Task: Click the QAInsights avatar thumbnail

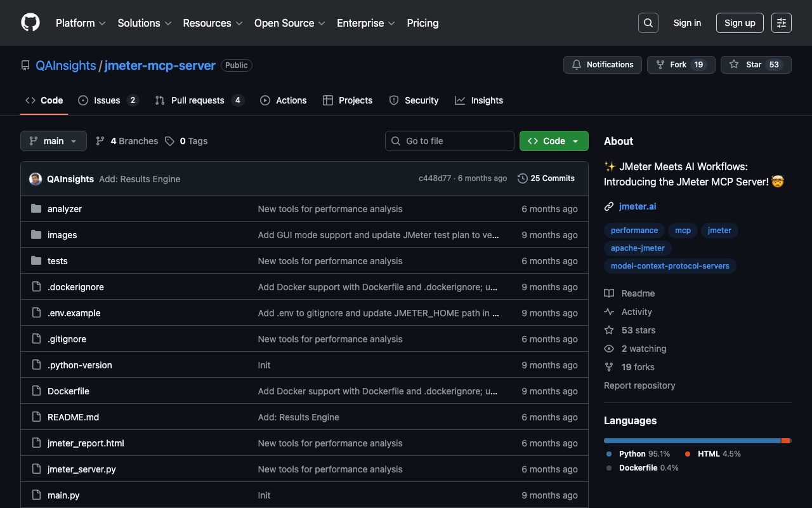Action: (36, 179)
